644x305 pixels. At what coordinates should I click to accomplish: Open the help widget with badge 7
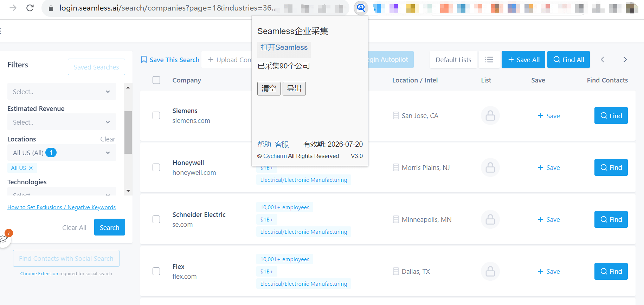click(x=4, y=239)
